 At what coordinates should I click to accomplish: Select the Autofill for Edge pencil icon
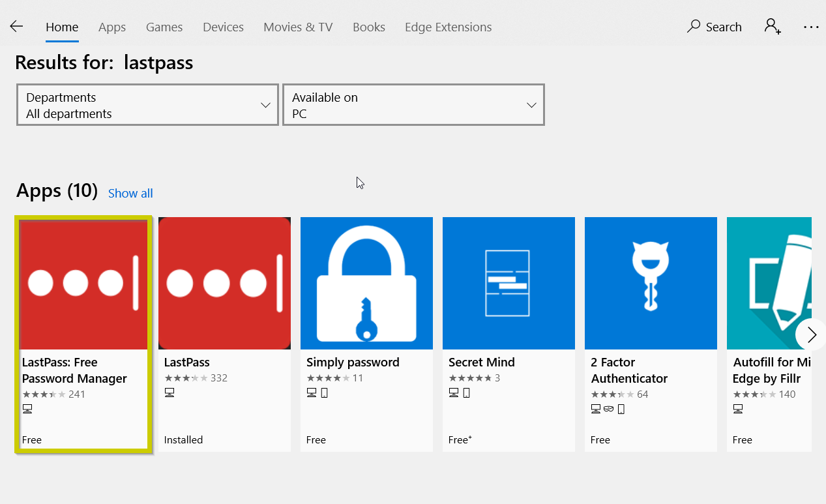coord(769,282)
